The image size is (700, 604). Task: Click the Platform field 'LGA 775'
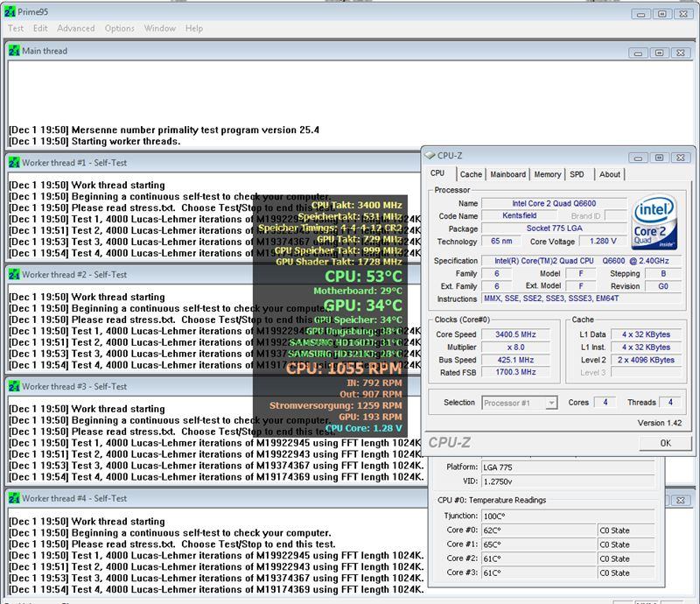click(568, 467)
